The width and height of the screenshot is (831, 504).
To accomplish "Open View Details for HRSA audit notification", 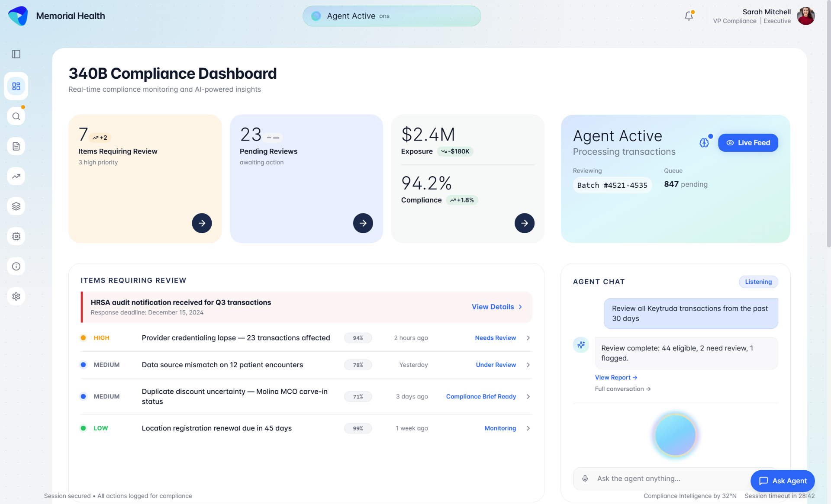I will pyautogui.click(x=493, y=307).
